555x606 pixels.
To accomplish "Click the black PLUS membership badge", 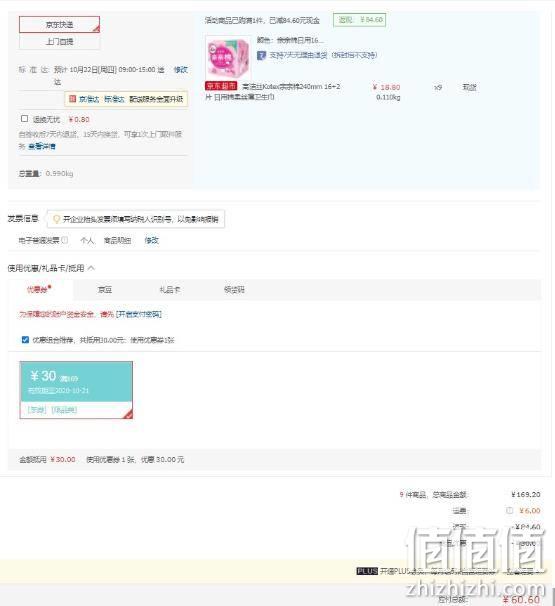I will [367, 571].
